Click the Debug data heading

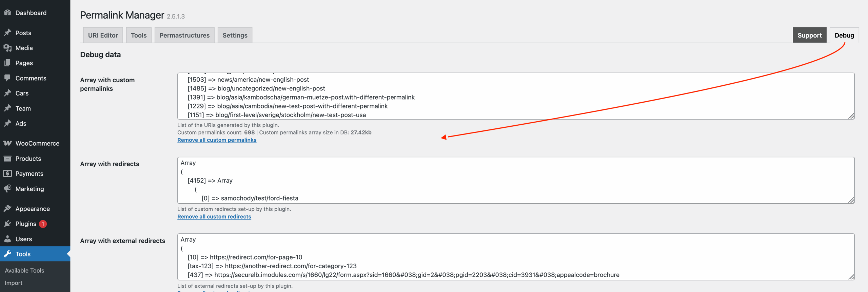100,55
